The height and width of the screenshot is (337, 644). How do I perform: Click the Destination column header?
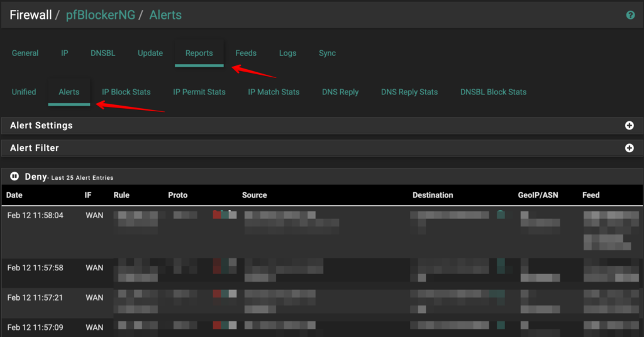(433, 196)
